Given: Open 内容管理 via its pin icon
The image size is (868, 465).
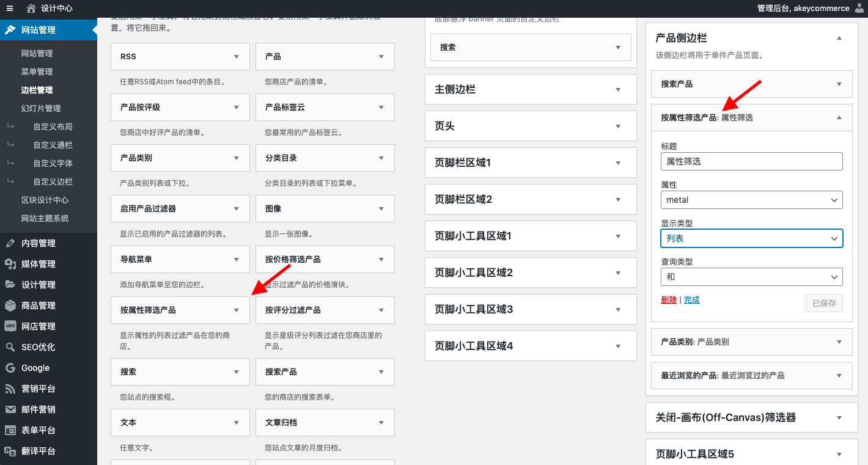Looking at the screenshot, I should point(10,243).
